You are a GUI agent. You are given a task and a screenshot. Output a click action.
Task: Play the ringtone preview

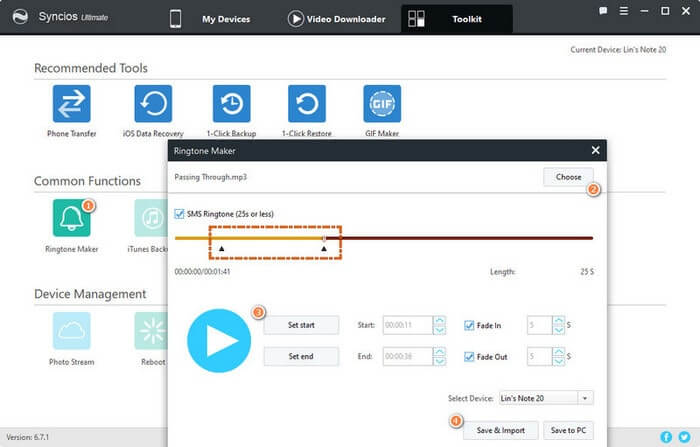point(219,340)
